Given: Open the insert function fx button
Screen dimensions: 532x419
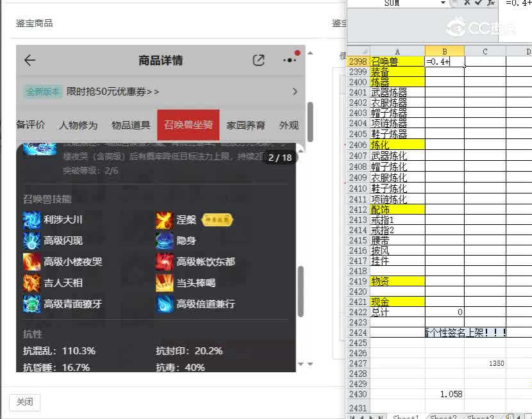Looking at the screenshot, I should tap(490, 3).
